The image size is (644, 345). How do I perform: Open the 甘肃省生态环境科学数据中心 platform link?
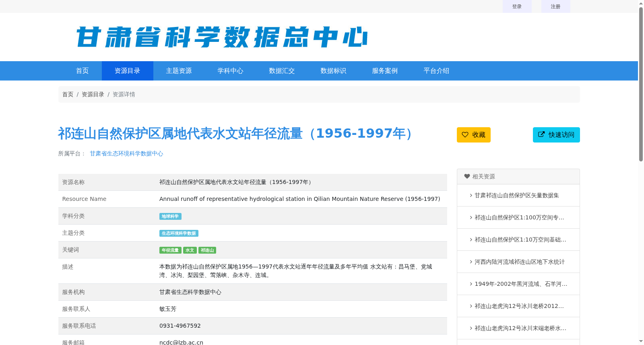[126, 153]
